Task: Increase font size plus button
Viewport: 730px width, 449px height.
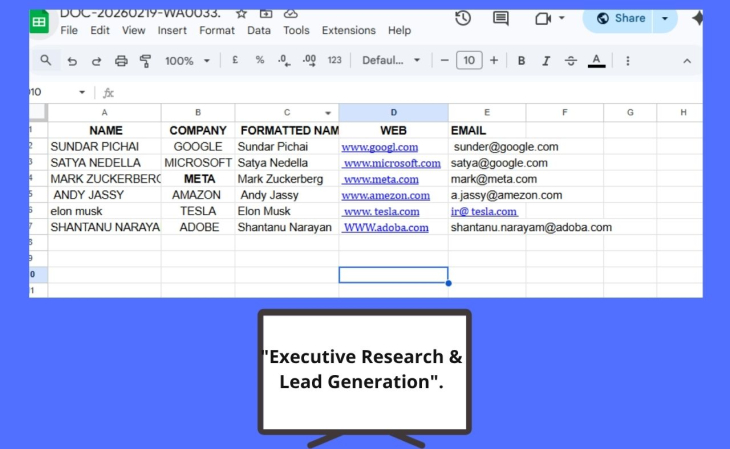Action: point(494,61)
